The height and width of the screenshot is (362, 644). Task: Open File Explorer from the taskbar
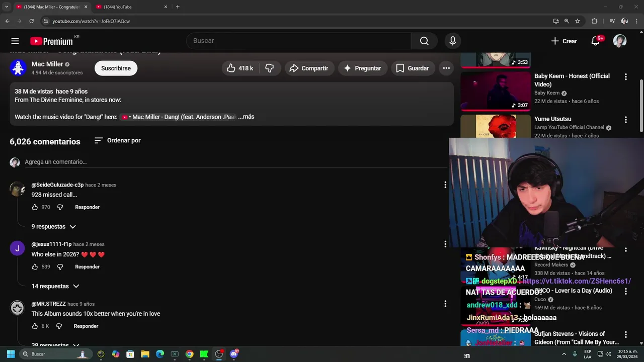(145, 354)
